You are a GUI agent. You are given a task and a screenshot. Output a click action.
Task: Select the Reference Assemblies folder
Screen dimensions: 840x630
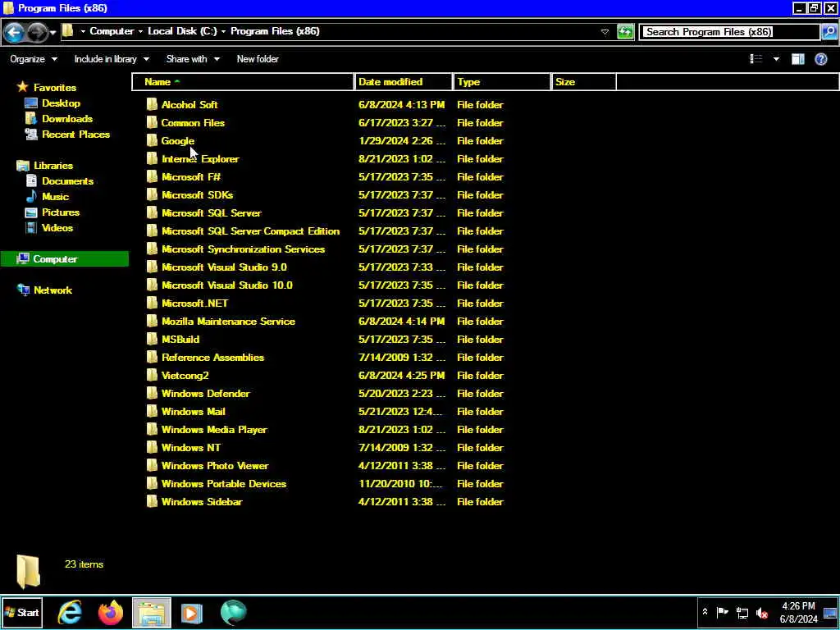tap(212, 358)
